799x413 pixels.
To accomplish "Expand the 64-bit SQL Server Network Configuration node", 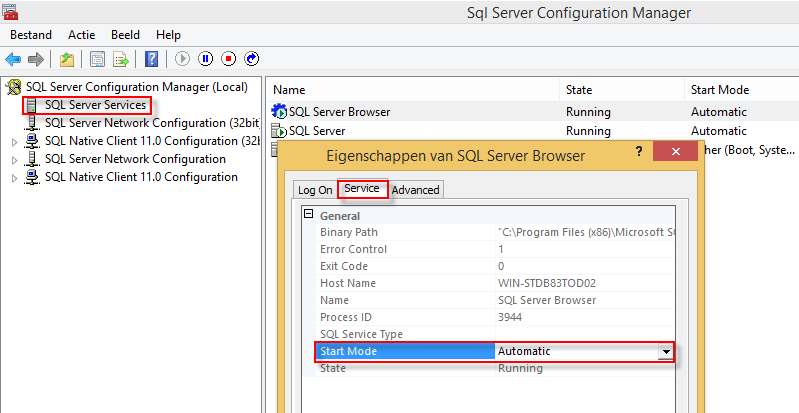I will coord(14,160).
